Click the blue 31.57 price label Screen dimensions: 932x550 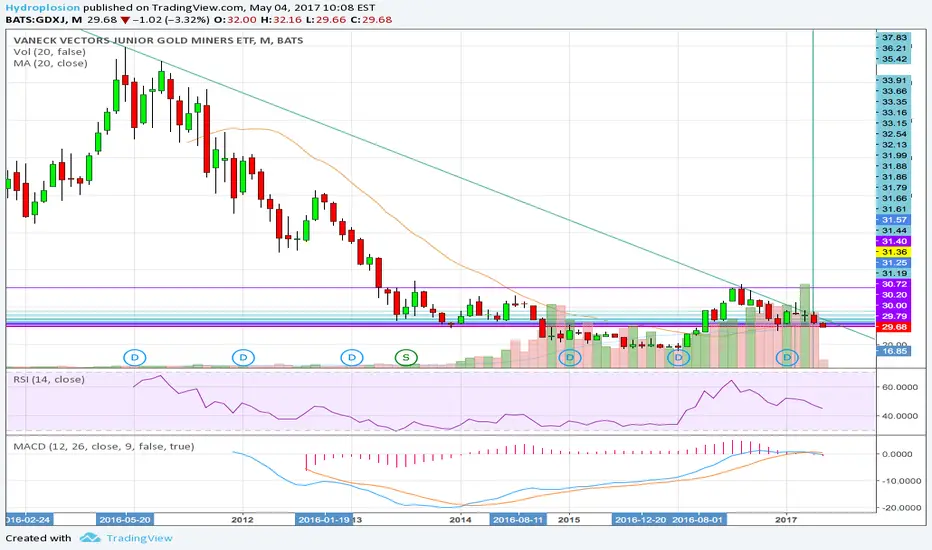coord(893,220)
